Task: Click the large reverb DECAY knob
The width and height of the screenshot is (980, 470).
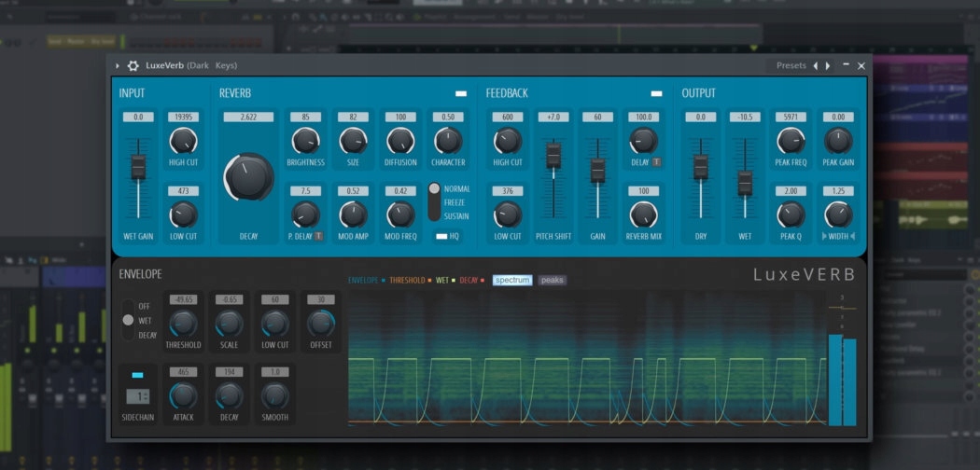Action: tap(249, 176)
